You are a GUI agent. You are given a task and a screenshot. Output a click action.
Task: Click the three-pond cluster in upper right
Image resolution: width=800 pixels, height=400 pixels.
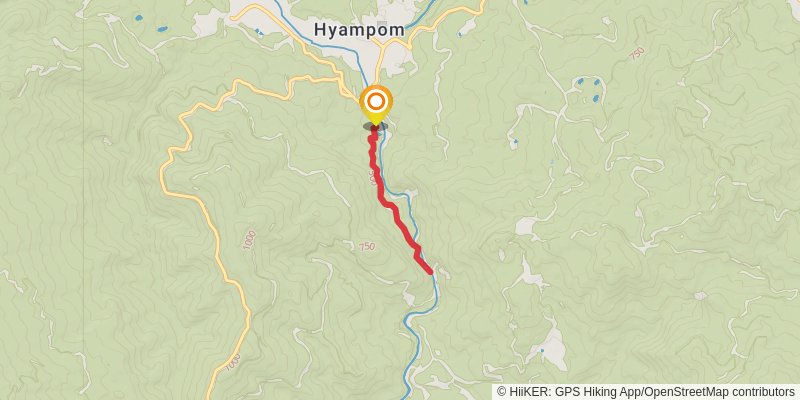tap(588, 88)
